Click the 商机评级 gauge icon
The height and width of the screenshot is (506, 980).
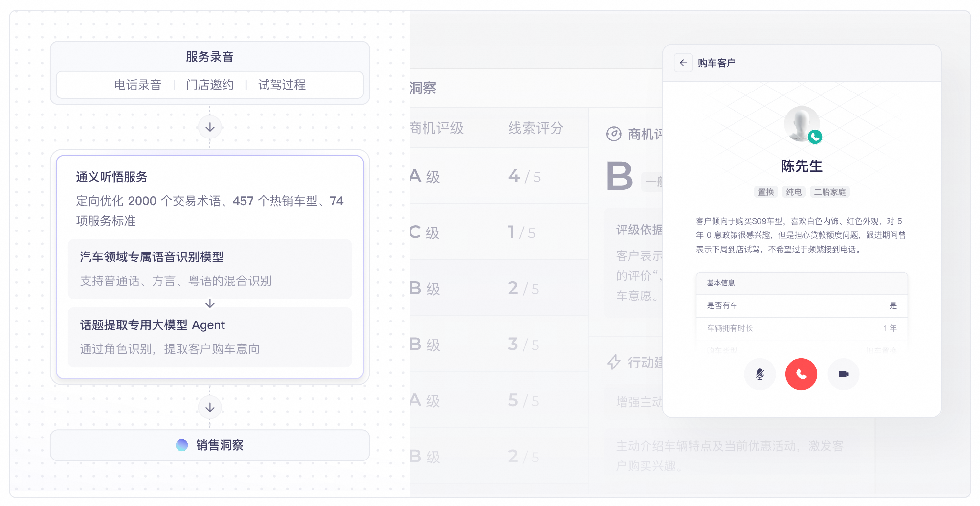coord(614,134)
